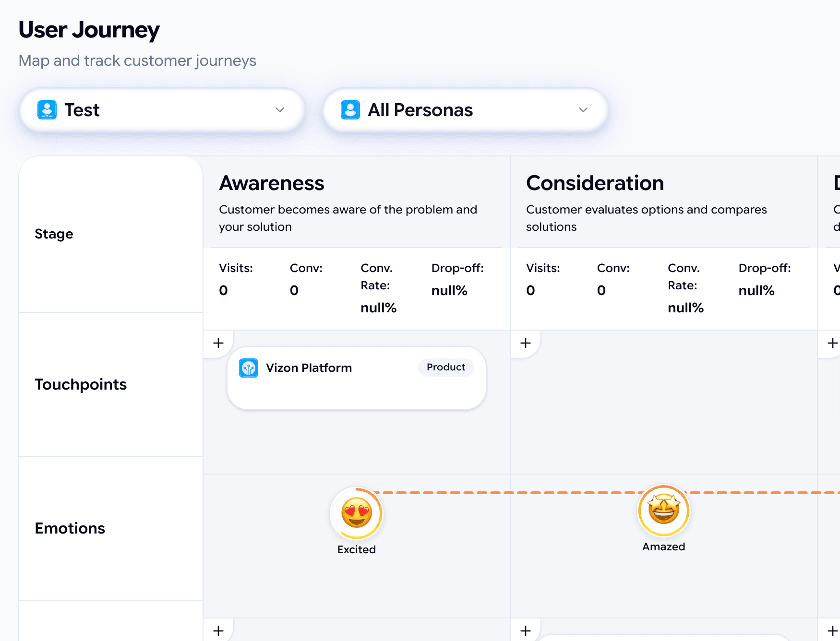The image size is (840, 641).
Task: Click the persona icon in Test dropdown
Action: coord(47,110)
